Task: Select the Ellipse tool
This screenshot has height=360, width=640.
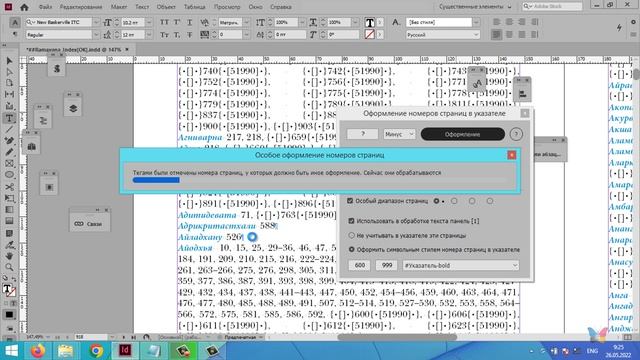Action: pos(9,175)
